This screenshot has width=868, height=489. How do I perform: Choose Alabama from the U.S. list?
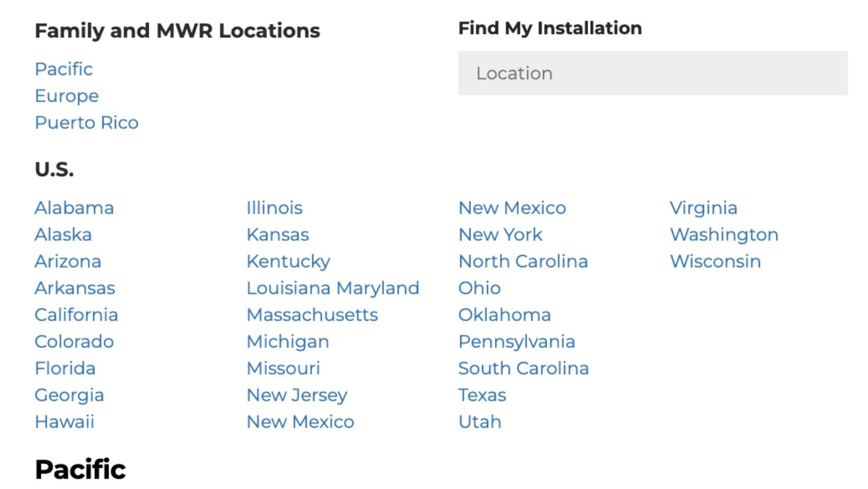(74, 208)
